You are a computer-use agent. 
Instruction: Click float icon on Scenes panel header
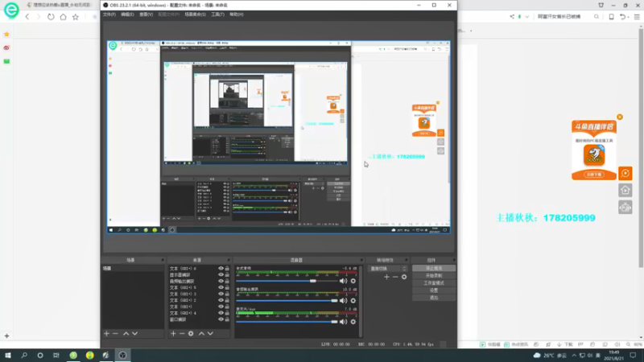click(x=163, y=260)
